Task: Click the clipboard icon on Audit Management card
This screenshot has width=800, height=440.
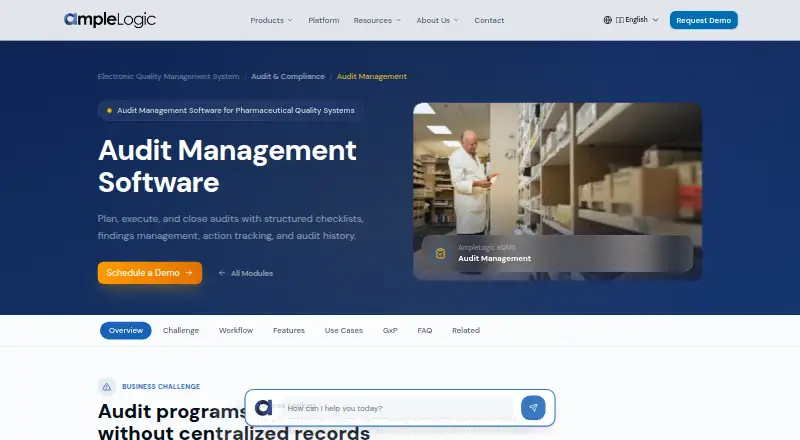Action: [440, 253]
